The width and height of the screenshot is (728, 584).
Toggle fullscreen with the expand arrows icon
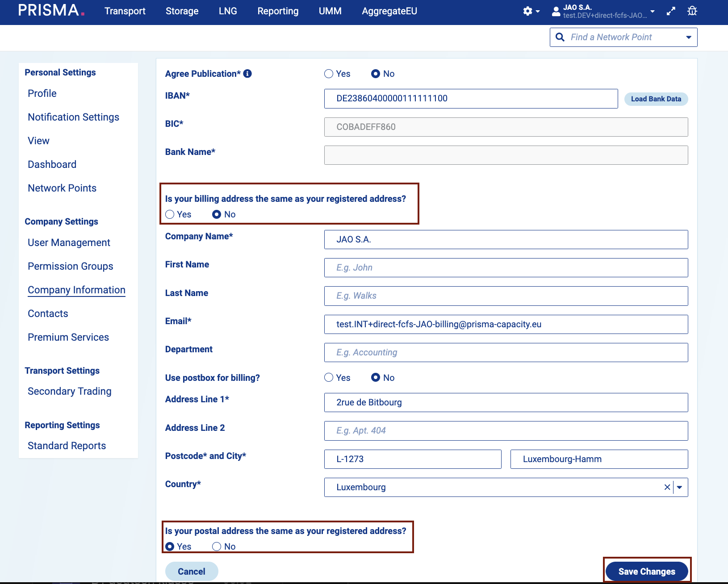click(x=671, y=11)
